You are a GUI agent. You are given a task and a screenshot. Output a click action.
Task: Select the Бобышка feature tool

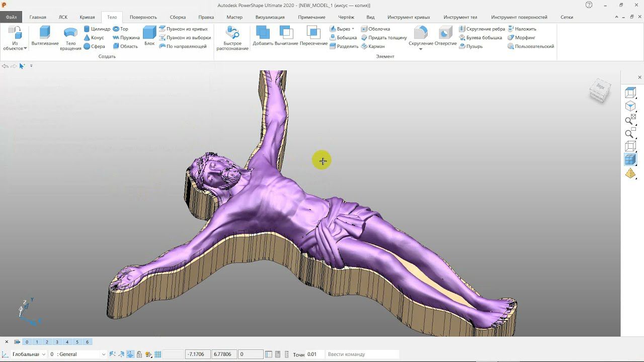click(x=343, y=38)
